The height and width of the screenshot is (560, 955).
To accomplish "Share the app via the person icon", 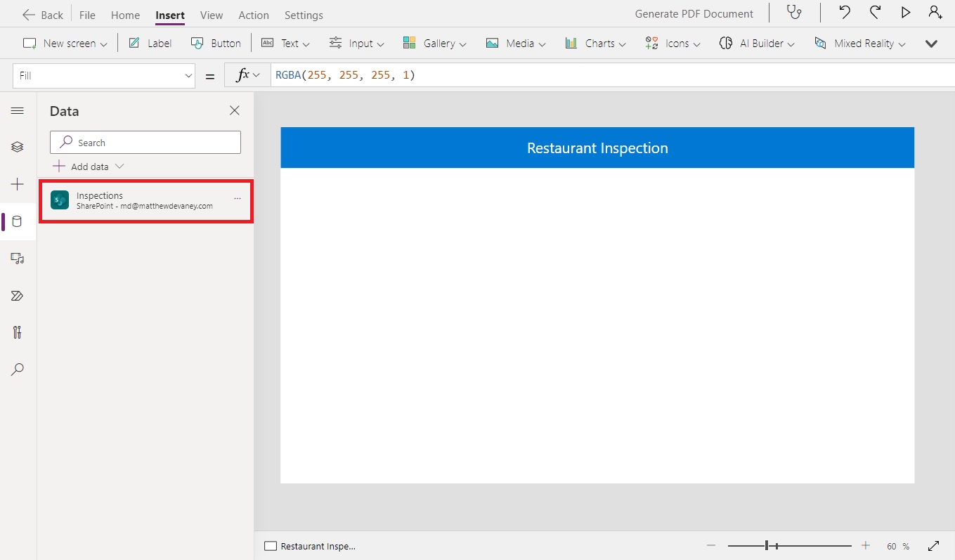I will [935, 13].
